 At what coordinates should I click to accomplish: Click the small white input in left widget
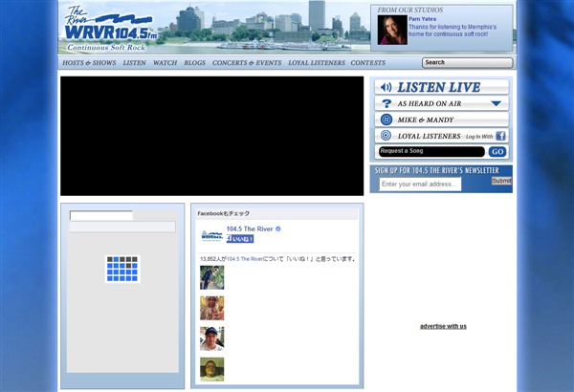pos(101,215)
